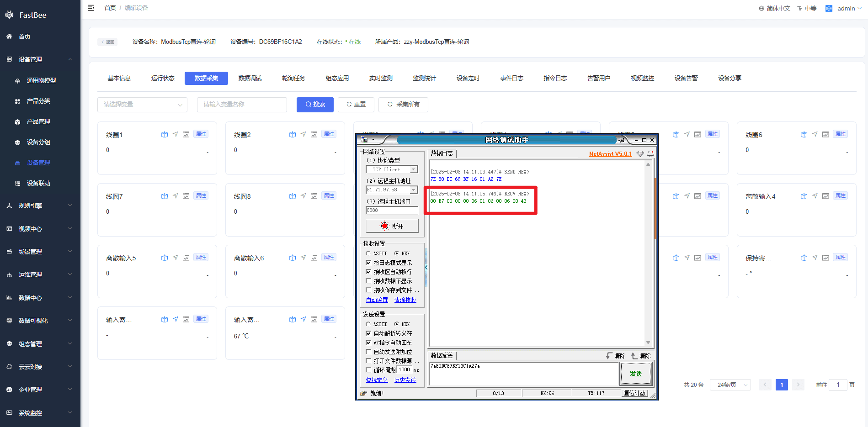The width and height of the screenshot is (868, 427).
Task: Toggle 按日志模式显示 checkbox
Action: 368,263
